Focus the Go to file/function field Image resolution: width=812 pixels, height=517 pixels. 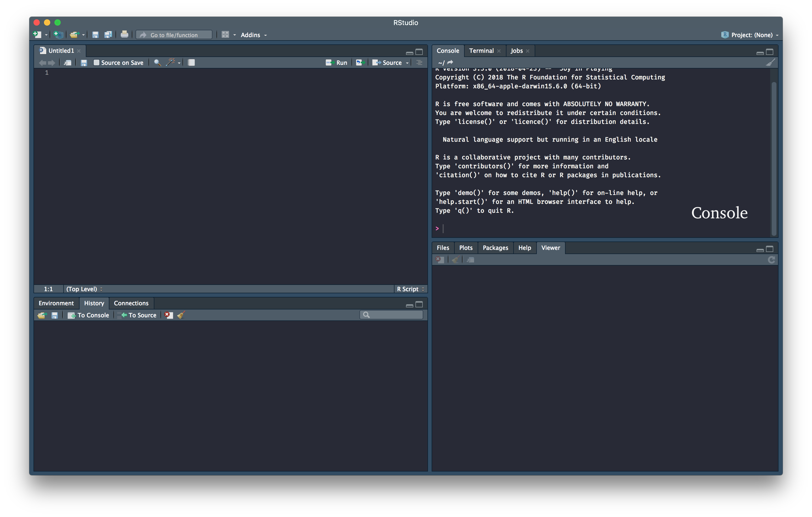[x=174, y=35]
